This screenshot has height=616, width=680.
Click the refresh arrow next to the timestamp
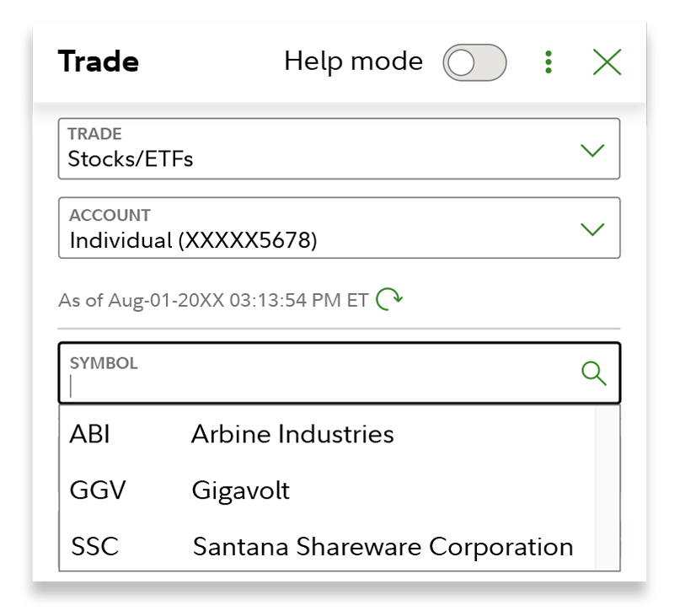(388, 299)
